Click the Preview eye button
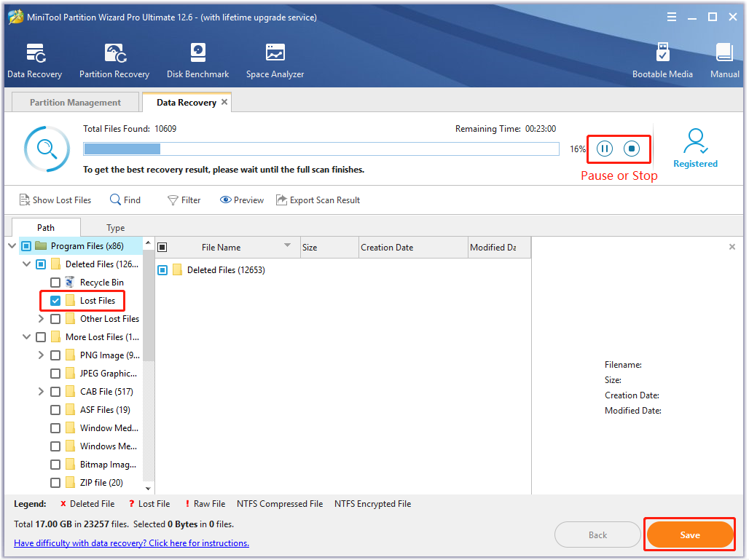The width and height of the screenshot is (749, 560). point(242,200)
